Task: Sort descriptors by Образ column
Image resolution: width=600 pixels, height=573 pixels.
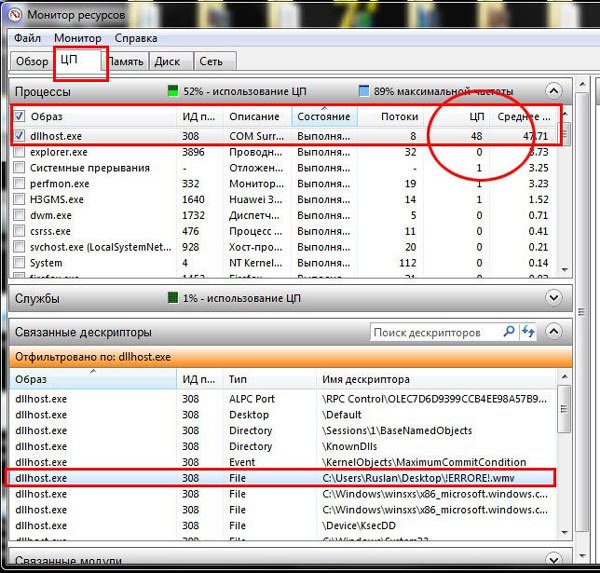Action: click(x=93, y=379)
